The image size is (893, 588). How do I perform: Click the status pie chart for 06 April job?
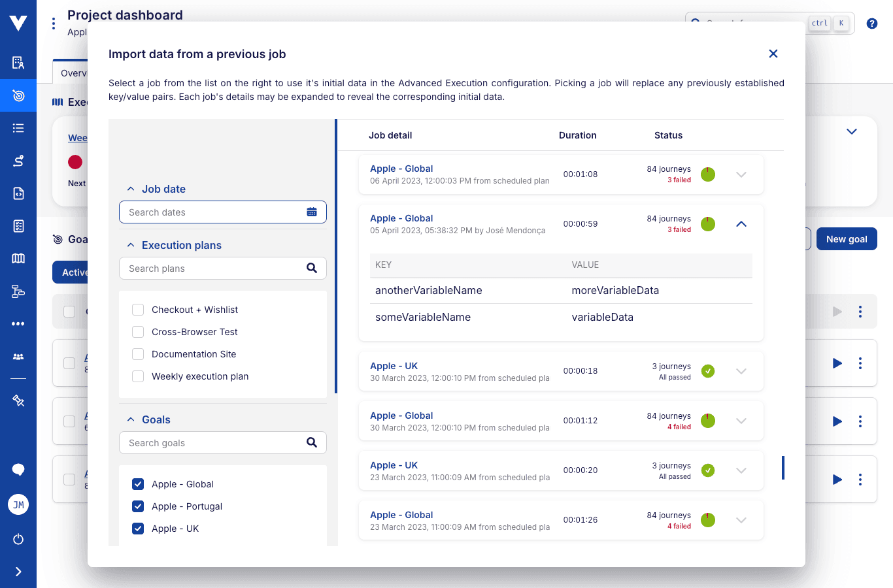pos(707,174)
